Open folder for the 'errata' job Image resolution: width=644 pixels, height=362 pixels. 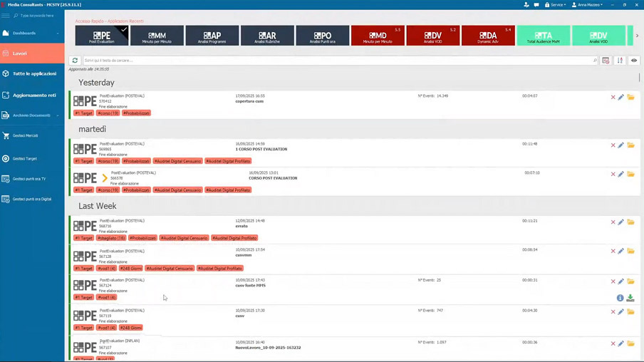(x=630, y=222)
